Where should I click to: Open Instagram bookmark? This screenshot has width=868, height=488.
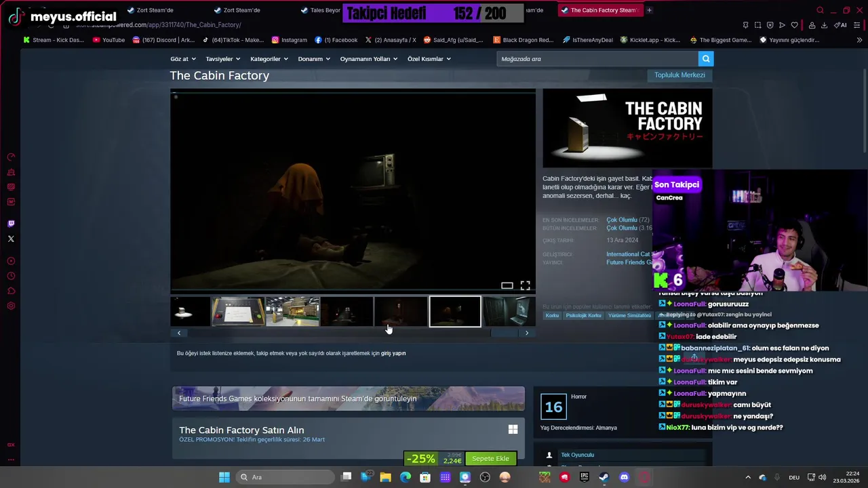290,40
